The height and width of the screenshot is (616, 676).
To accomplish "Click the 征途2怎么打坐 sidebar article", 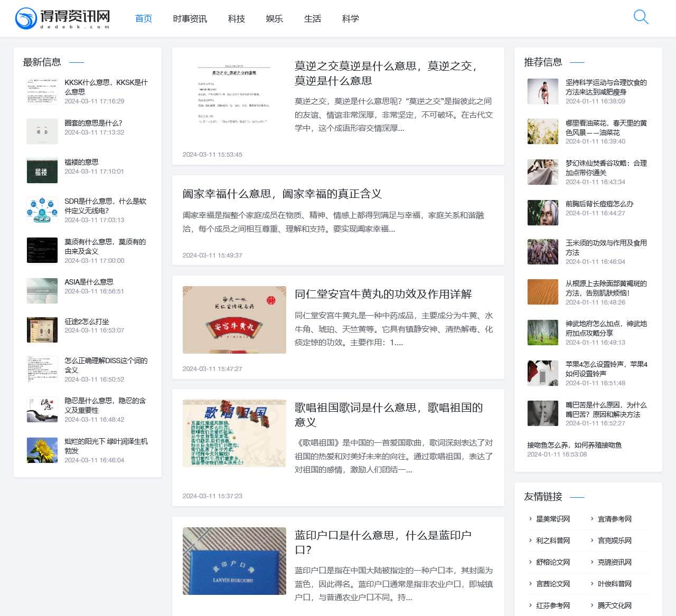I will pyautogui.click(x=87, y=321).
